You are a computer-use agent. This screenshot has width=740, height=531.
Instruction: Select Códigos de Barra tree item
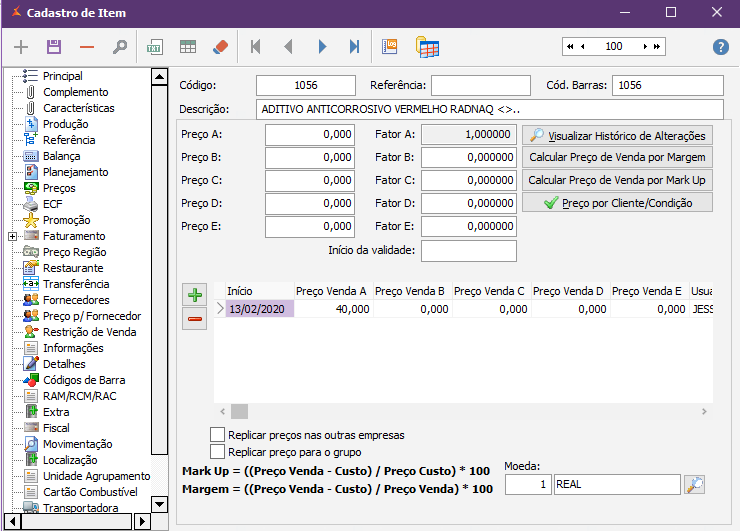[84, 380]
